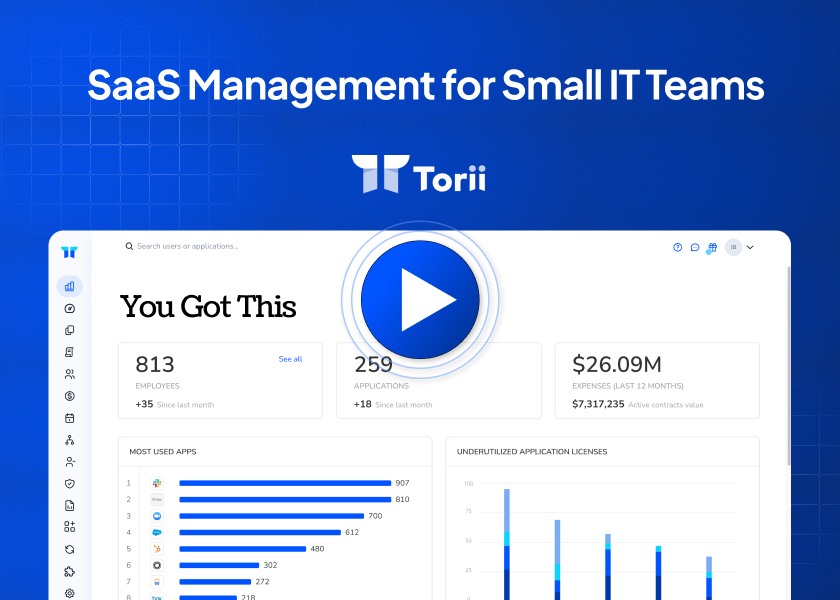Click the +35 since last month text
840x600 pixels.
pyautogui.click(x=175, y=404)
